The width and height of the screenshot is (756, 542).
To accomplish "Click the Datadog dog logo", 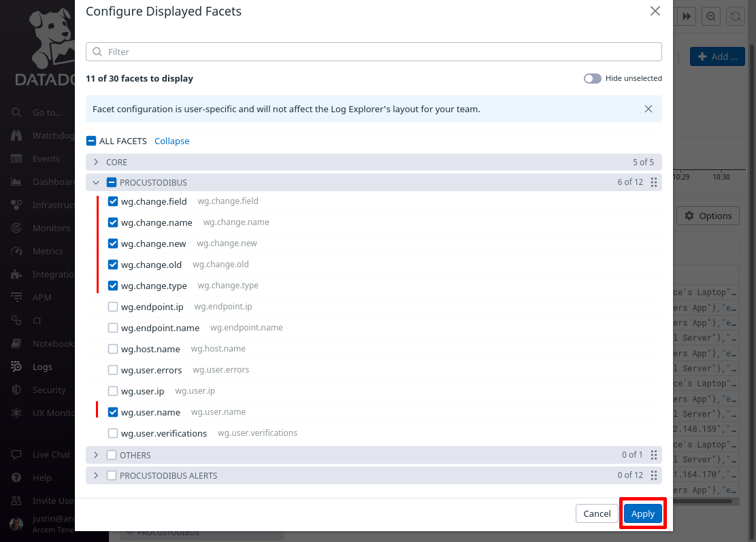I will 52,39.
